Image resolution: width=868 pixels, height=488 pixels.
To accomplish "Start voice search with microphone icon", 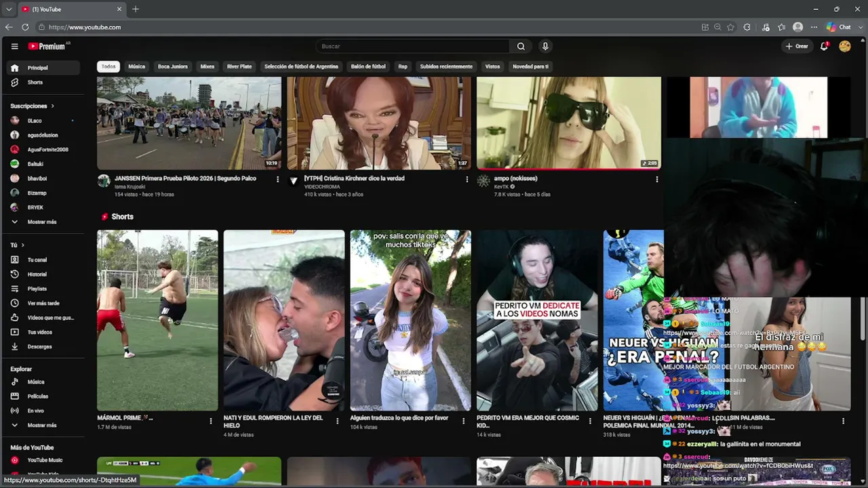I will 545,46.
